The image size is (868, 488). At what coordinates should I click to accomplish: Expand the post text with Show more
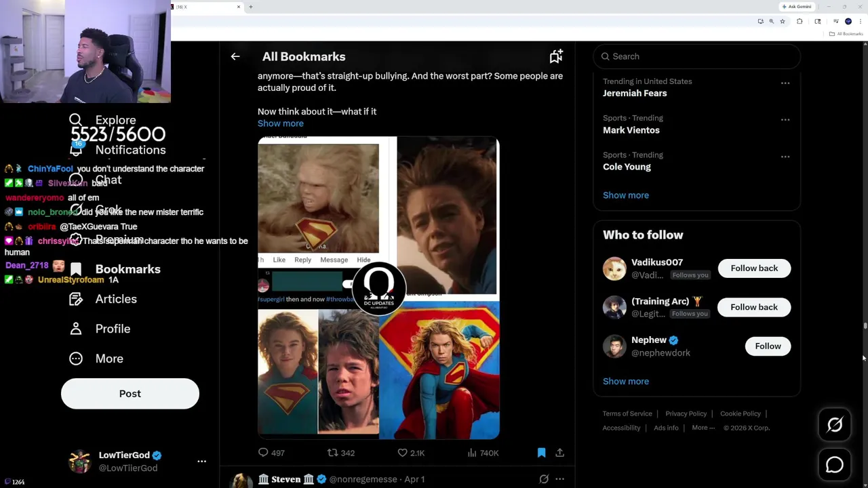281,123
